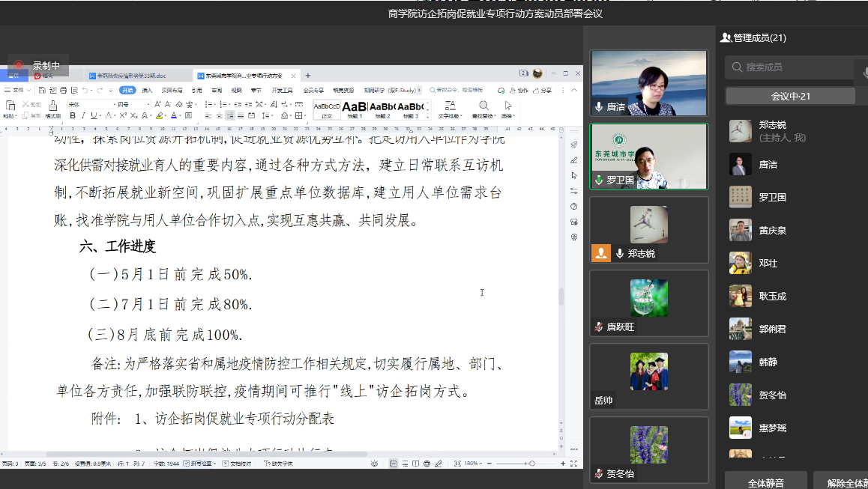Expand more ribbon tabs chevron
This screenshot has width=868, height=489.
coord(419,90)
